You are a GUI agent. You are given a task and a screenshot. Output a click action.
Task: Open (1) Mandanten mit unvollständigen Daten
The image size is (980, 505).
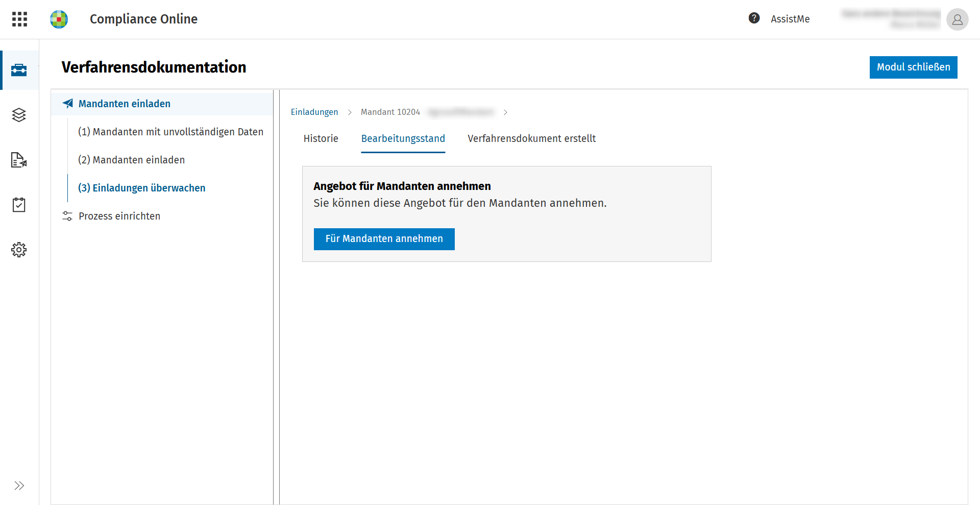pyautogui.click(x=170, y=132)
